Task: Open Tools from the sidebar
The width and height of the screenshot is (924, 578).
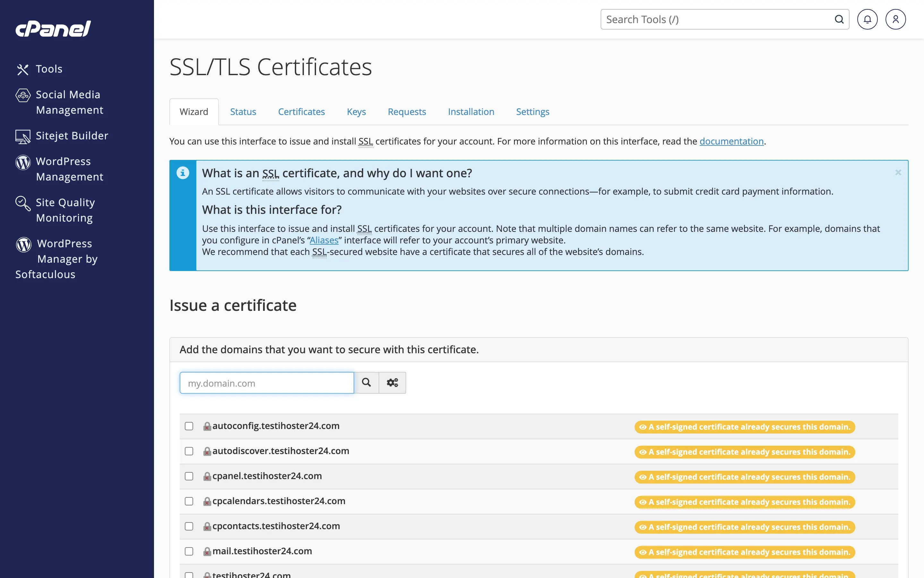Action: pyautogui.click(x=39, y=69)
